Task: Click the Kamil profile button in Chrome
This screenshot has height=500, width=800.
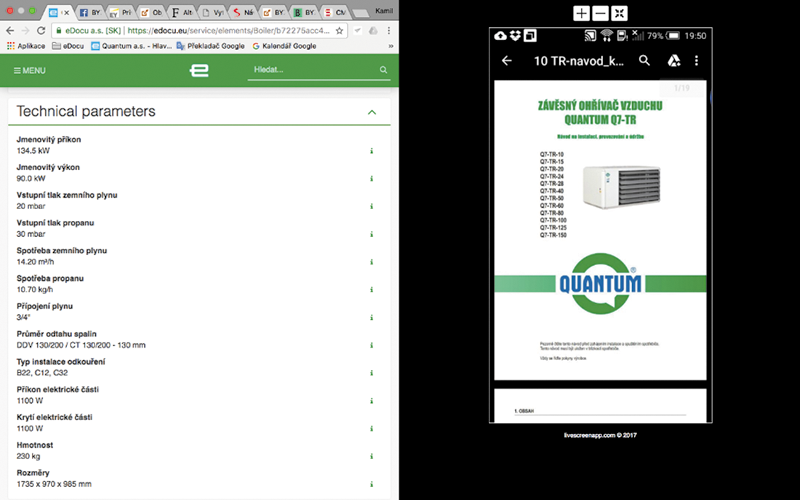Action: [384, 11]
